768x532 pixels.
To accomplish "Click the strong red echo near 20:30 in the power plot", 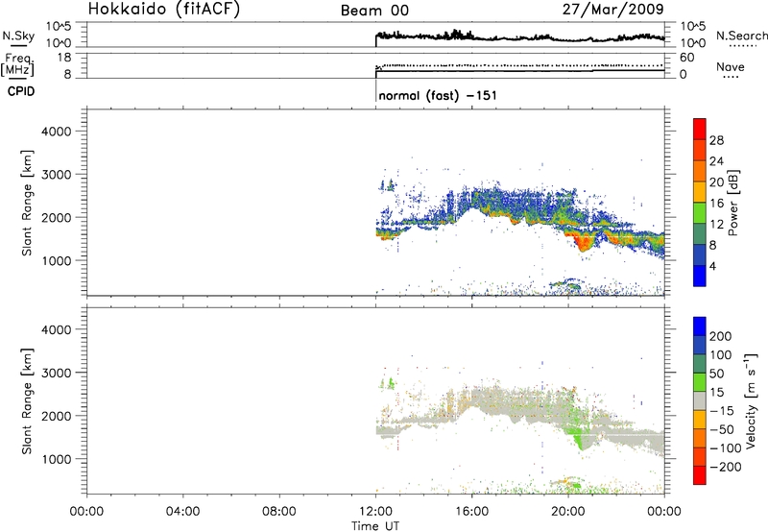I will [x=584, y=241].
